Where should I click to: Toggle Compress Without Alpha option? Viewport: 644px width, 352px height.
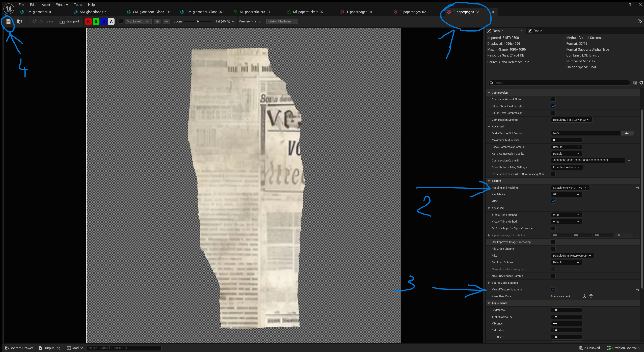click(x=553, y=99)
